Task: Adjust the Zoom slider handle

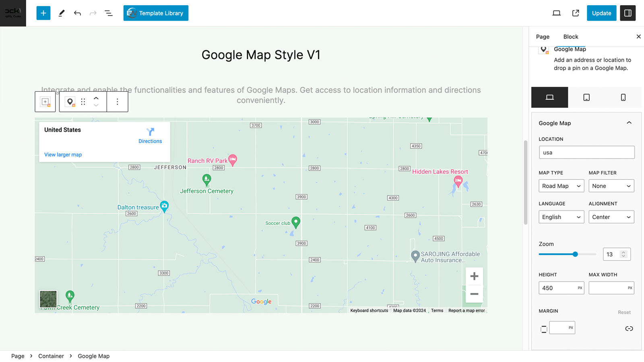Action: pos(575,254)
